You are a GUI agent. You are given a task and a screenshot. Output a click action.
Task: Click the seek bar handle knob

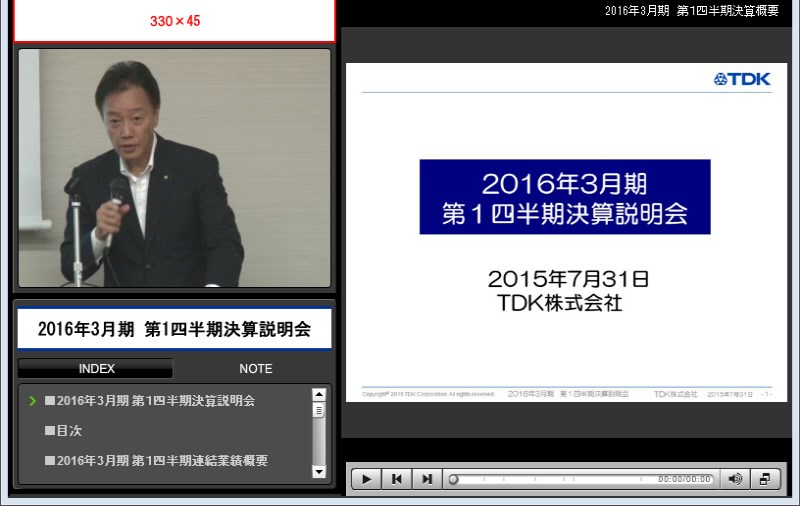[453, 479]
